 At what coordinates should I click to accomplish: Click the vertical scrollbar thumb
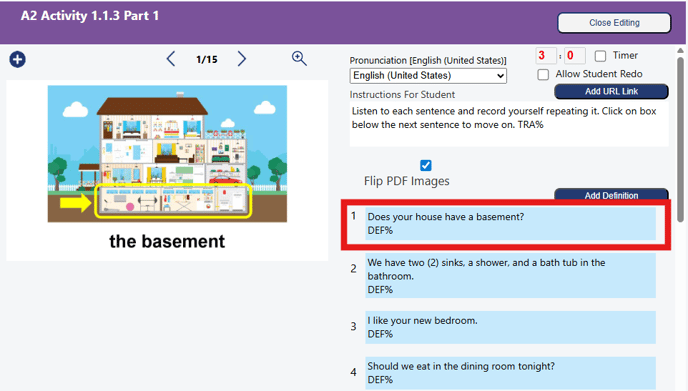[x=681, y=140]
